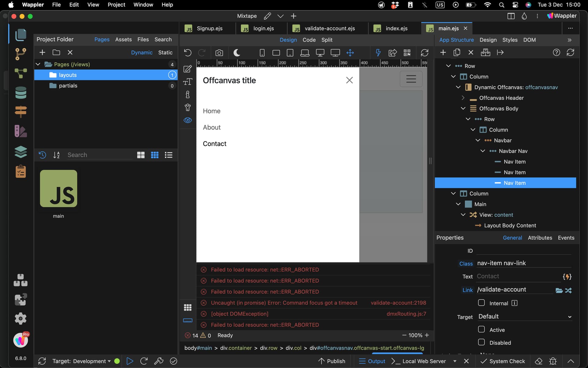
Task: Switch to Split view tab
Action: pyautogui.click(x=327, y=40)
